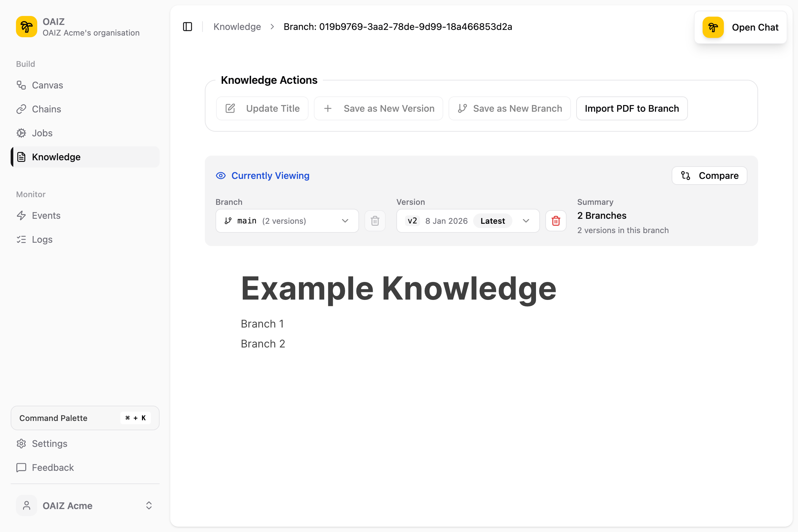
Task: Select Knowledge in the breadcrumb
Action: pos(237,27)
